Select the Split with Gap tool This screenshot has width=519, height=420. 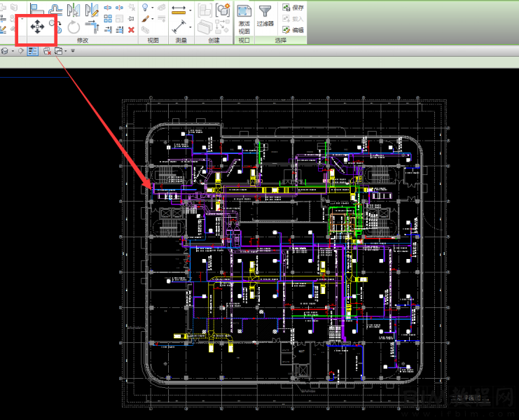[x=120, y=8]
